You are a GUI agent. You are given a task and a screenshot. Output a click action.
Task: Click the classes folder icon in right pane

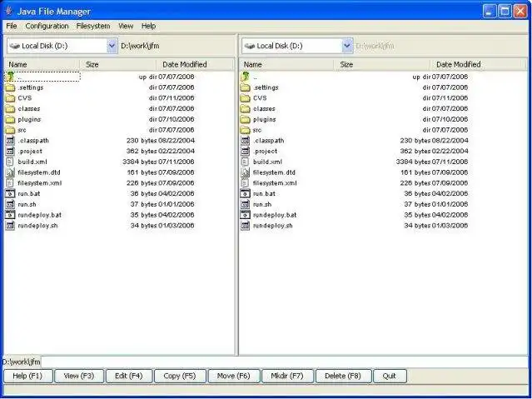(x=246, y=108)
